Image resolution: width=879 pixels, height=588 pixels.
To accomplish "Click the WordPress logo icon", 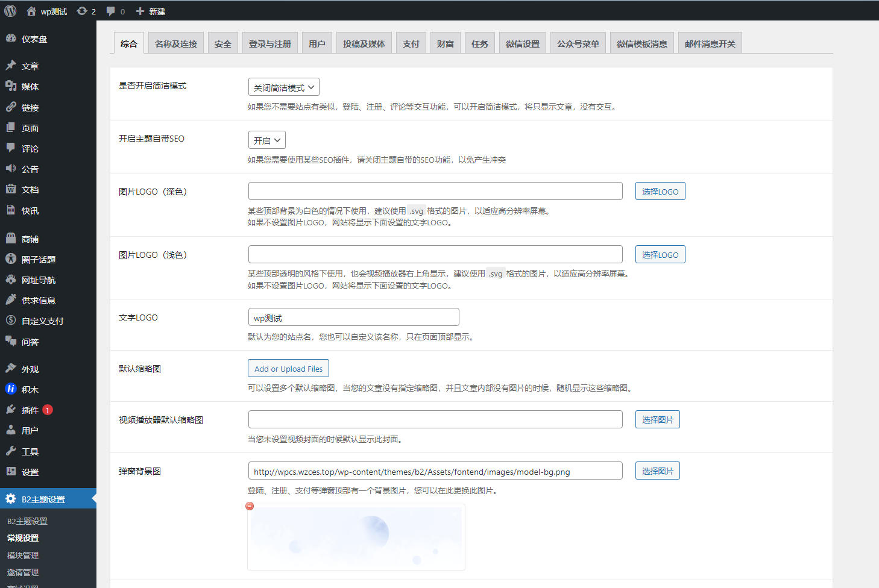I will (10, 11).
